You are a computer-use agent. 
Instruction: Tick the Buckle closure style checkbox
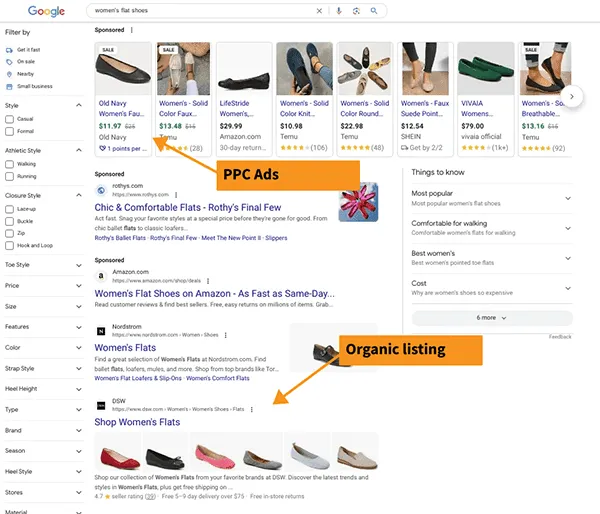click(10, 220)
